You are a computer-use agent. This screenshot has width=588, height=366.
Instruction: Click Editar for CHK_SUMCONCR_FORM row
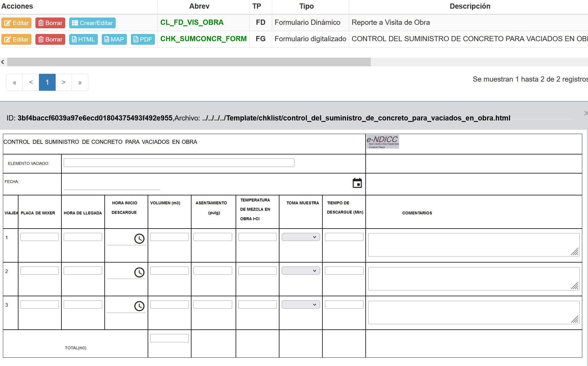pyautogui.click(x=16, y=39)
